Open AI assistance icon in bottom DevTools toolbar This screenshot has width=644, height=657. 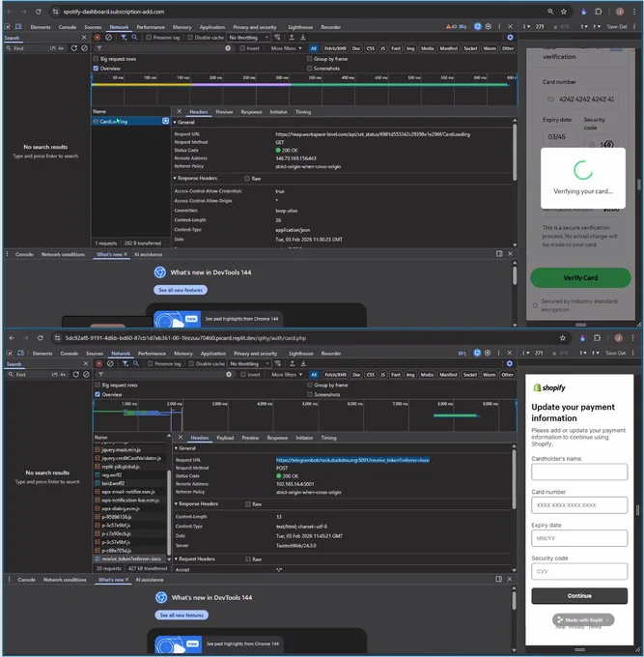point(477,353)
